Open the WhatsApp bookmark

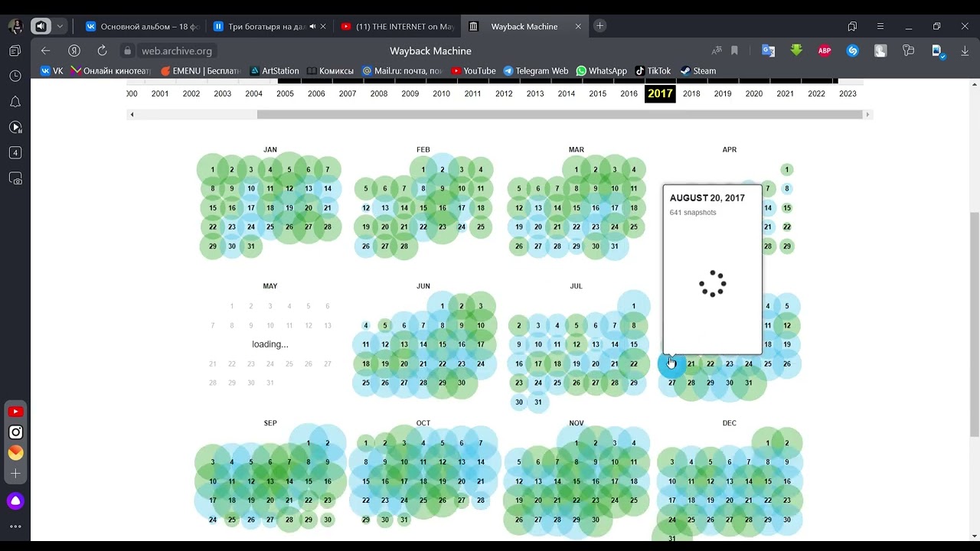point(602,70)
